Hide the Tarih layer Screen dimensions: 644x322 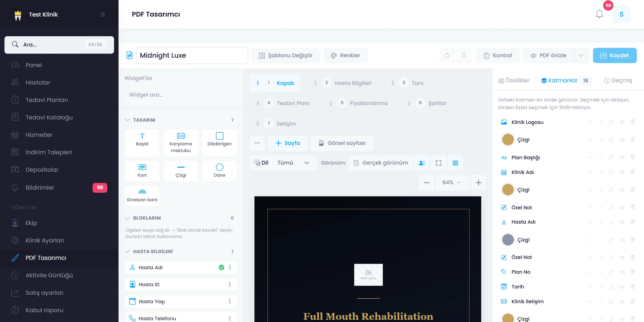click(622, 287)
